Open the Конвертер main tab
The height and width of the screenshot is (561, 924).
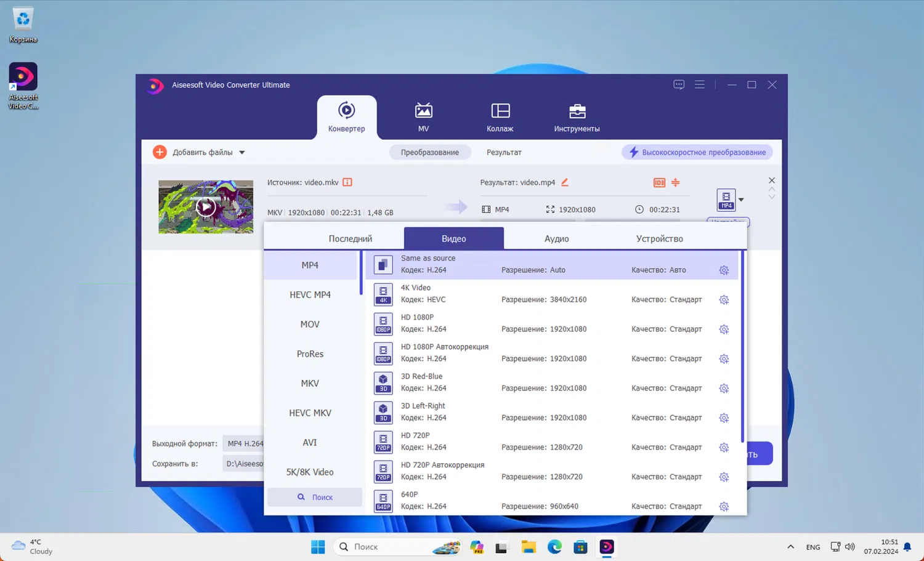point(347,117)
